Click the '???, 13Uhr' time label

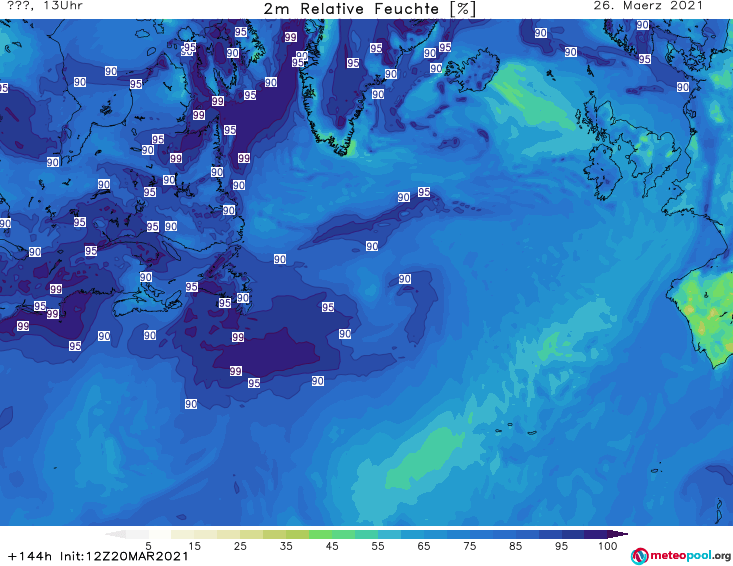pyautogui.click(x=45, y=6)
